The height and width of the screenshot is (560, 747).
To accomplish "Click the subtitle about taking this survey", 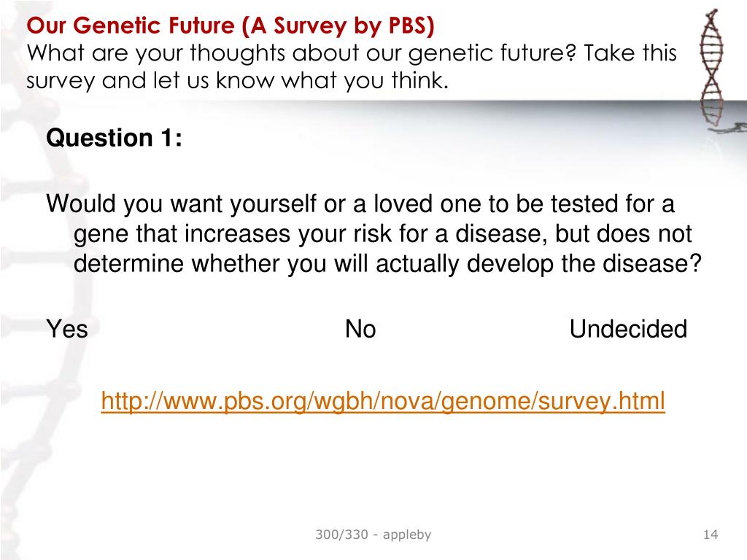I will click(352, 66).
